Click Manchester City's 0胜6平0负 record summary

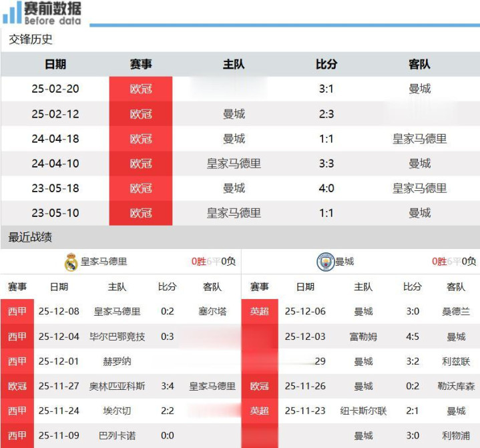click(x=454, y=262)
